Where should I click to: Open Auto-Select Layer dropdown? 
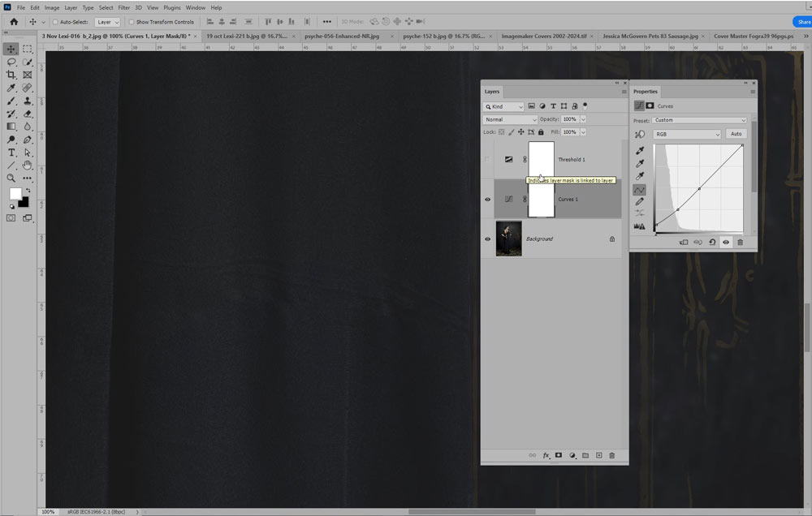(108, 22)
